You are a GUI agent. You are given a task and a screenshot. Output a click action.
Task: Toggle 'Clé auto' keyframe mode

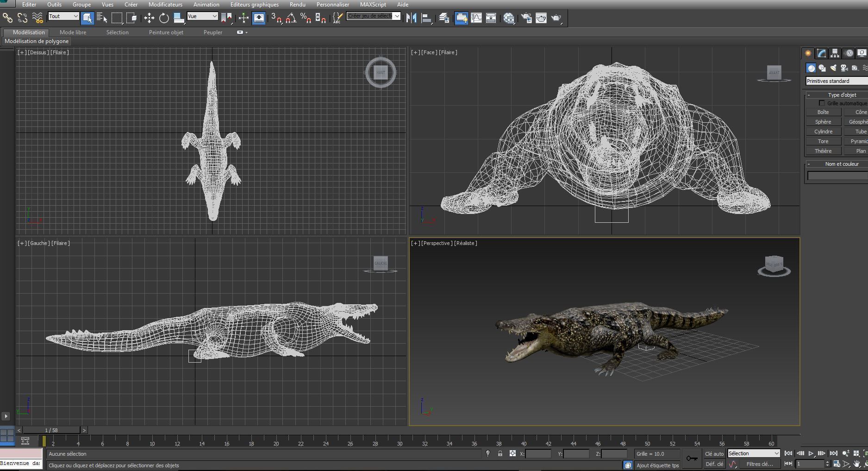pos(714,454)
